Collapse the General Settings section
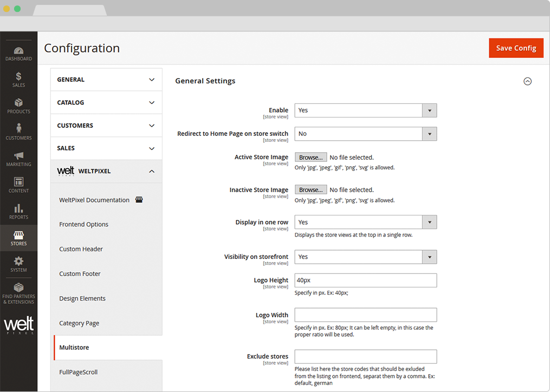550x392 pixels. (x=527, y=81)
